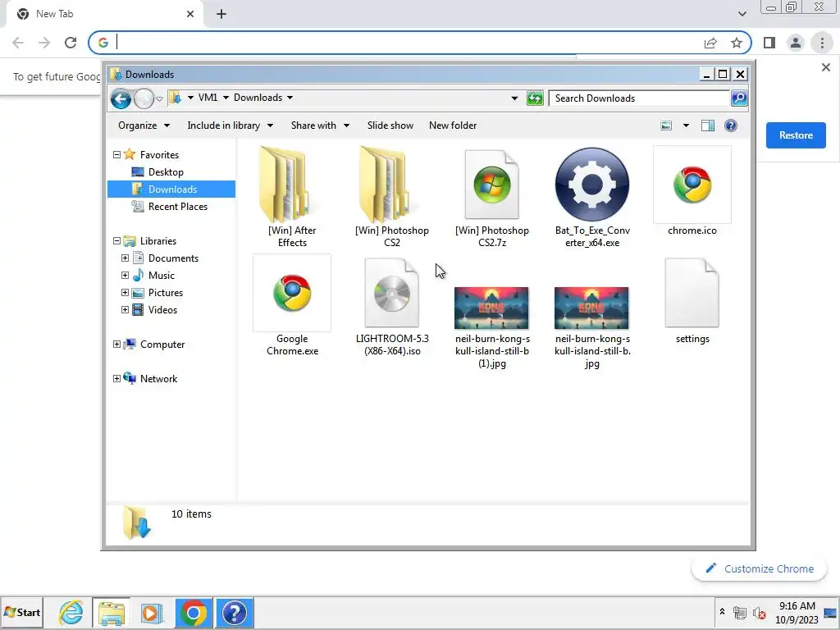Image resolution: width=840 pixels, height=630 pixels.
Task: Click Downloads breadcrumb dropdown arrow
Action: point(290,98)
